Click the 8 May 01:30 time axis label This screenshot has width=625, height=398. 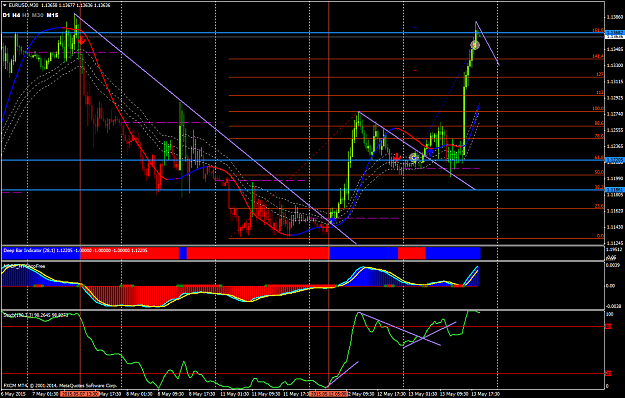(139, 394)
